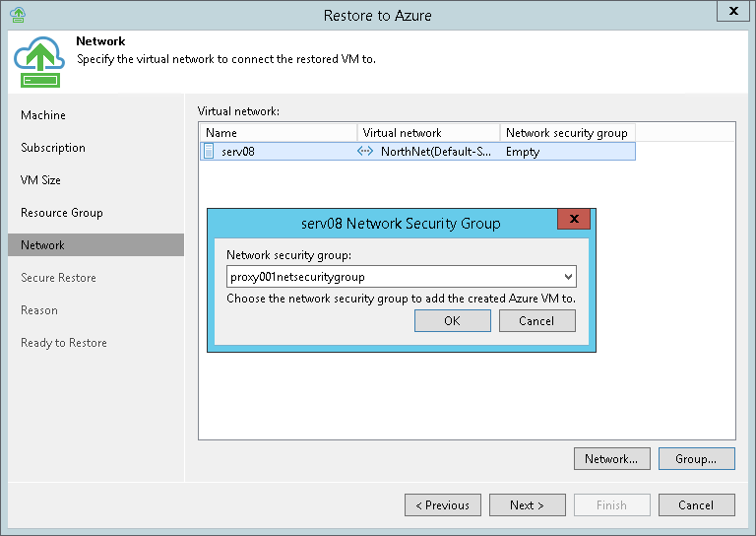Viewport: 756px width, 536px height.
Task: Sort by Network security group column header
Action: point(567,133)
